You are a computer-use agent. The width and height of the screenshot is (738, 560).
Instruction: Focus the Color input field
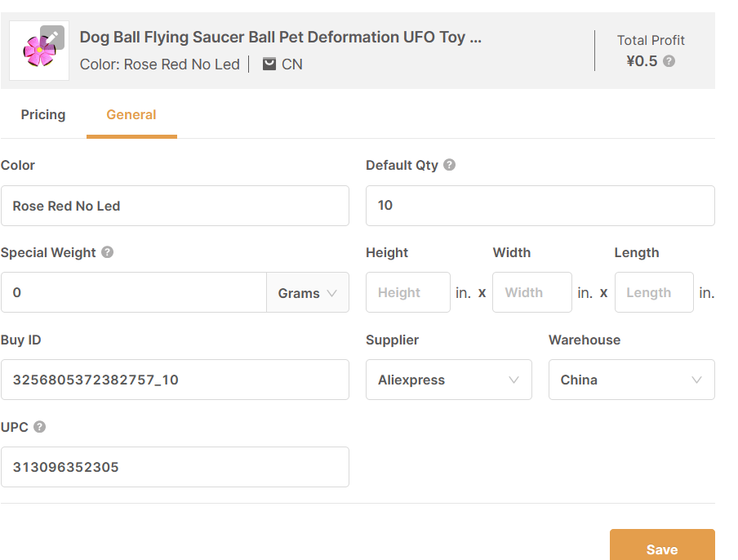pos(175,206)
